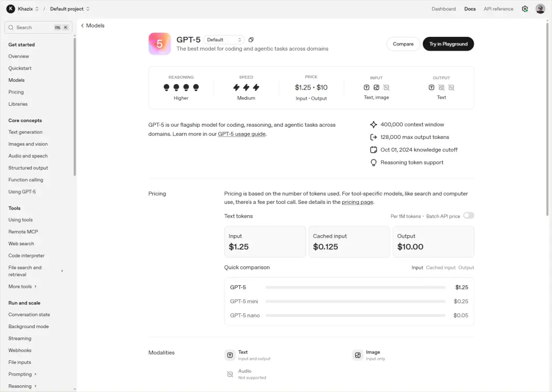The height and width of the screenshot is (392, 552).
Task: Click the Khazix organization K icon
Action: pos(11,9)
